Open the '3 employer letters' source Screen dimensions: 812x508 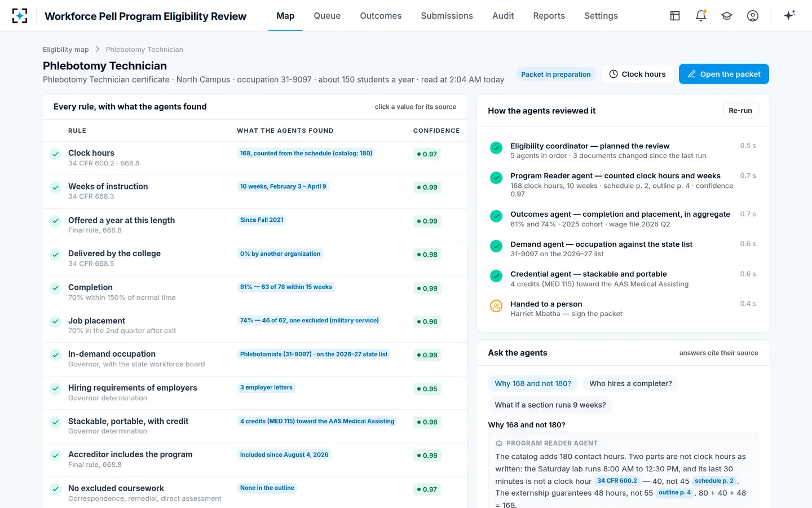[x=266, y=388]
